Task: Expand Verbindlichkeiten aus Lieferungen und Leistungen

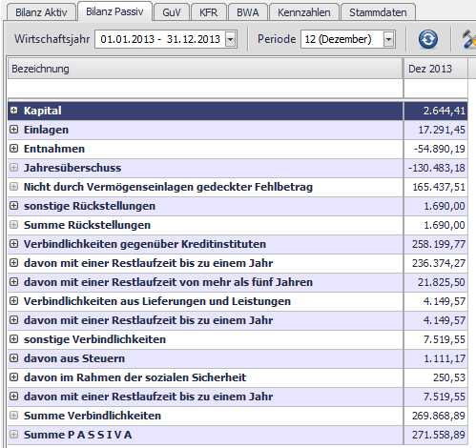Action: coord(13,301)
